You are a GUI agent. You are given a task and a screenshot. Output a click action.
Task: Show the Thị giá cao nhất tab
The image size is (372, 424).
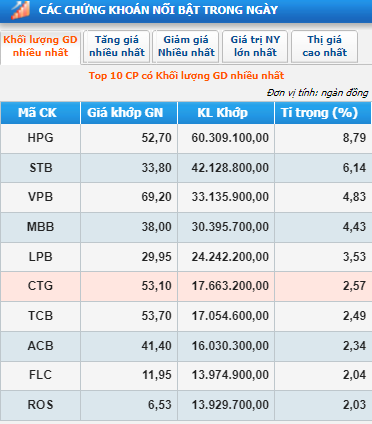click(x=325, y=46)
